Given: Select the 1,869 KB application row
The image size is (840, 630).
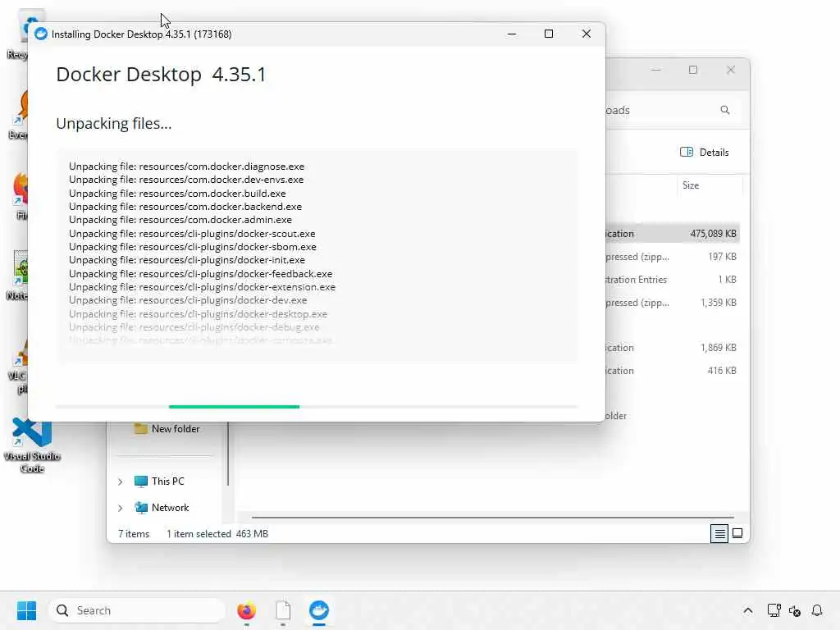Looking at the screenshot, I should [673, 348].
